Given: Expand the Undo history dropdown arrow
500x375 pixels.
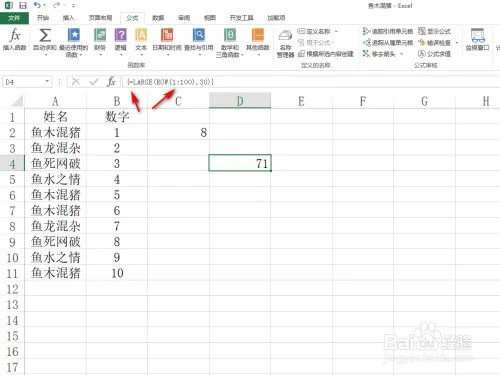Looking at the screenshot, I should click(44, 6).
